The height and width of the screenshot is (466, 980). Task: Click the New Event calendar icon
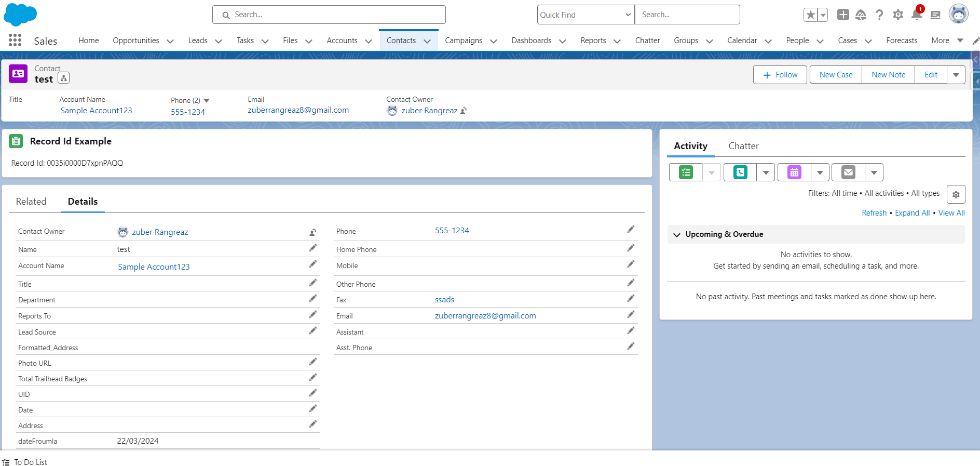tap(794, 172)
